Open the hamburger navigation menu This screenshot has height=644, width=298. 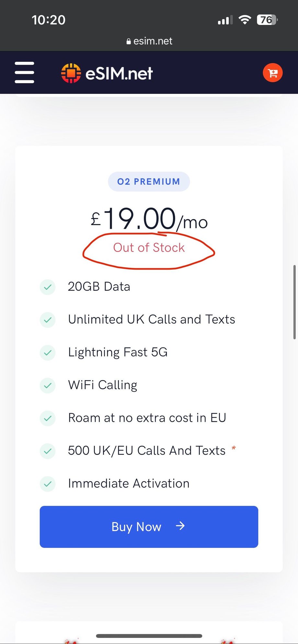24,72
